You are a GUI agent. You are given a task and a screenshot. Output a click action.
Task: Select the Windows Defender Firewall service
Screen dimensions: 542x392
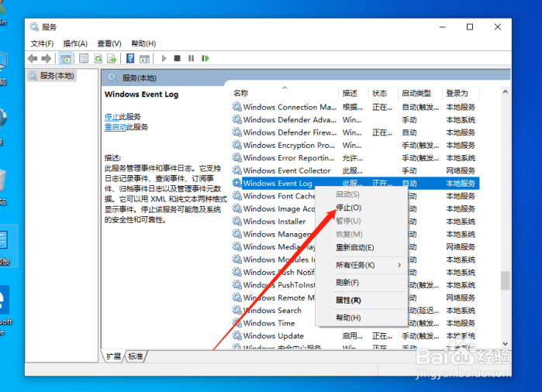coord(355,132)
